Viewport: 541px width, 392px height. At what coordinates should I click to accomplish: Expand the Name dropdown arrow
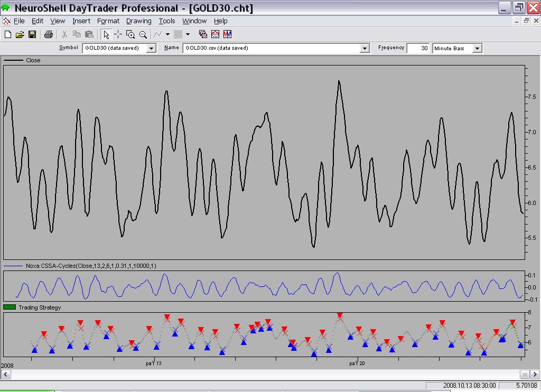(x=365, y=48)
